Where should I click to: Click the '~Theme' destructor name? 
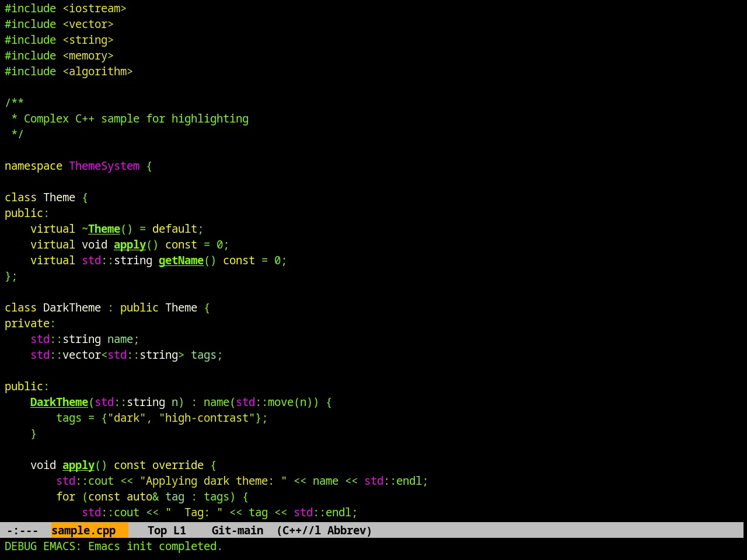tap(101, 229)
